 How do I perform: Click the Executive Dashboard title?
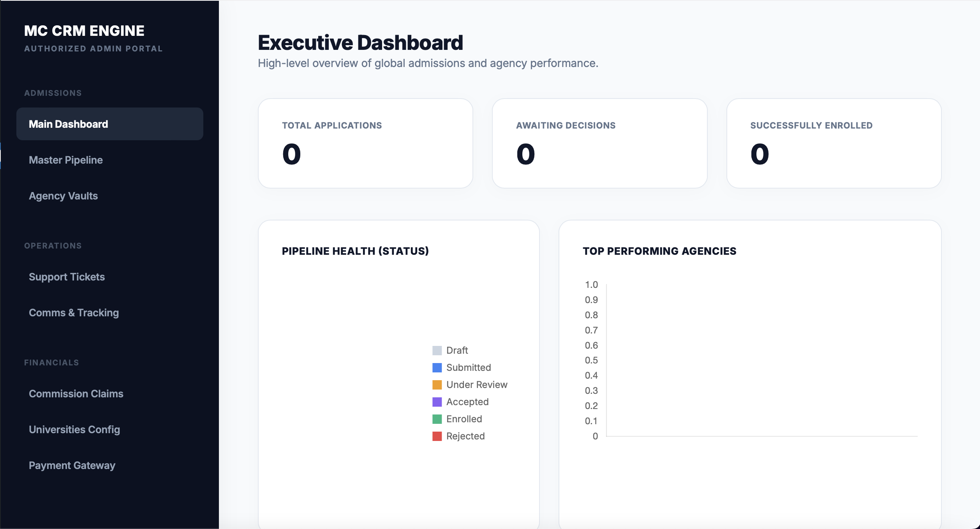(360, 42)
